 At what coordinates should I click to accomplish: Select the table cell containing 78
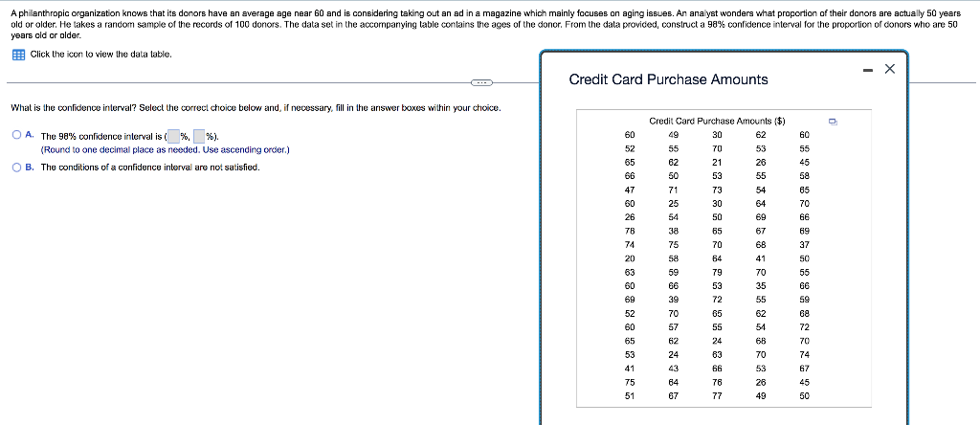pyautogui.click(x=630, y=231)
